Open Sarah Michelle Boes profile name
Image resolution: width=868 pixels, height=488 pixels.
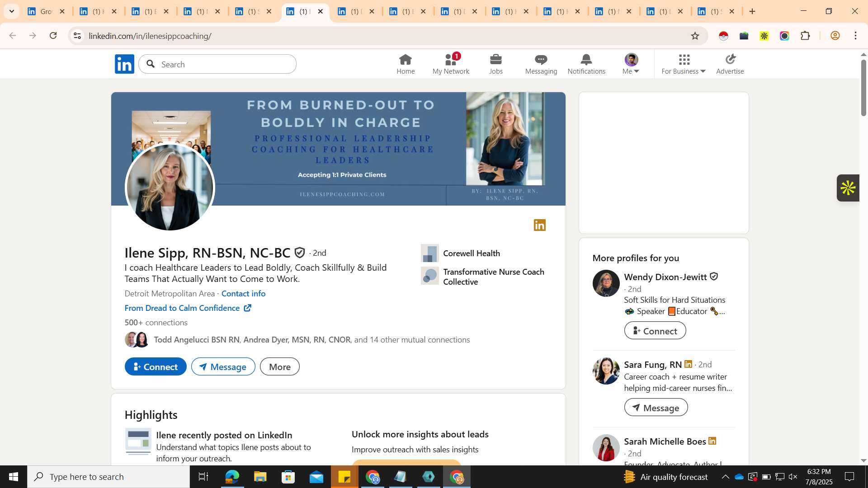665,441
